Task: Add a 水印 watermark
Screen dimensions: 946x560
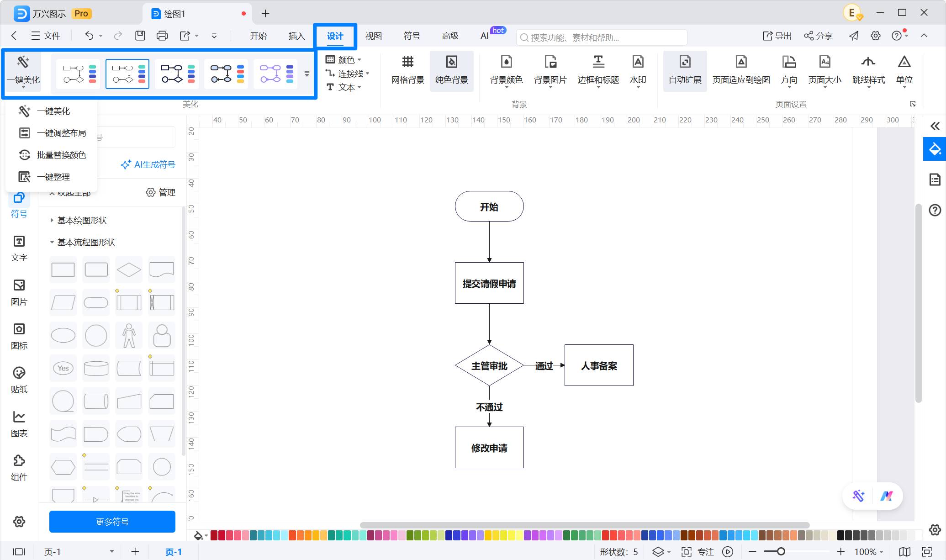Action: tap(638, 71)
